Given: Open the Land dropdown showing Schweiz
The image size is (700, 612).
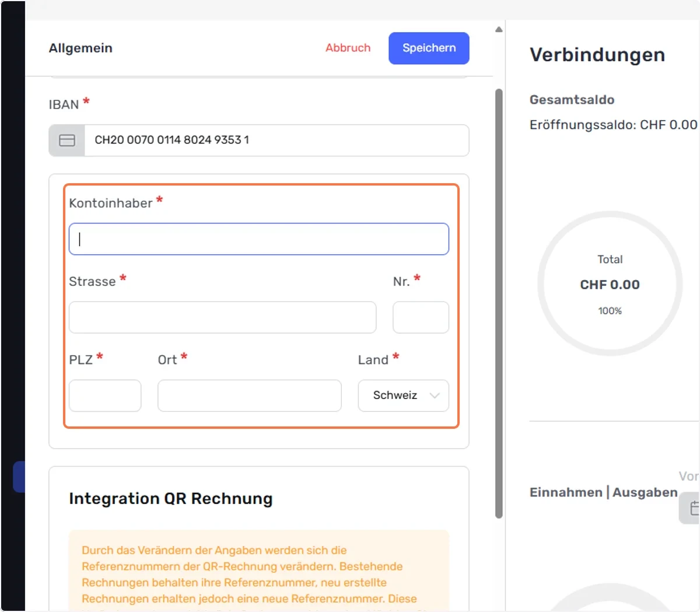Looking at the screenshot, I should [404, 396].
